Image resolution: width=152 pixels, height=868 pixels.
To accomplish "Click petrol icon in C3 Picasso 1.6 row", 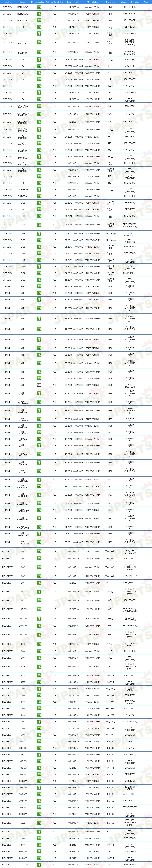I will pos(39,52).
